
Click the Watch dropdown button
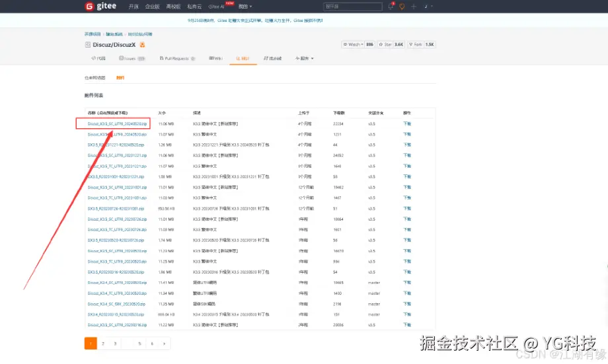point(353,44)
